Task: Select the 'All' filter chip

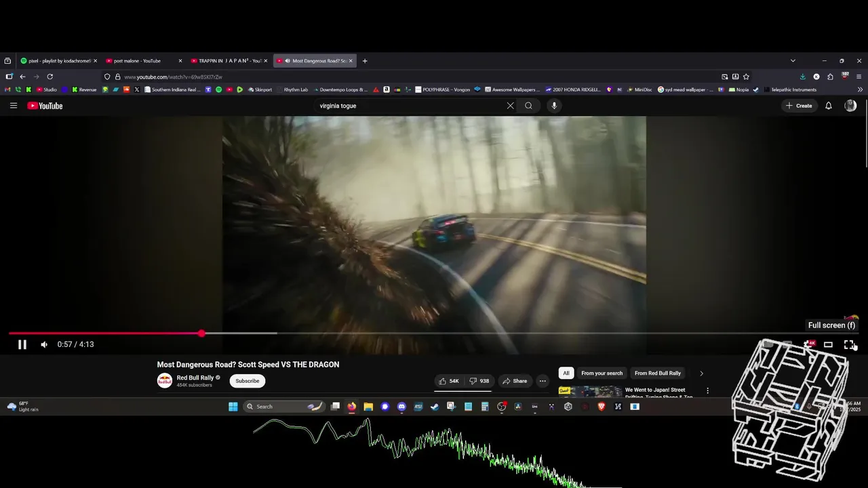Action: click(566, 373)
